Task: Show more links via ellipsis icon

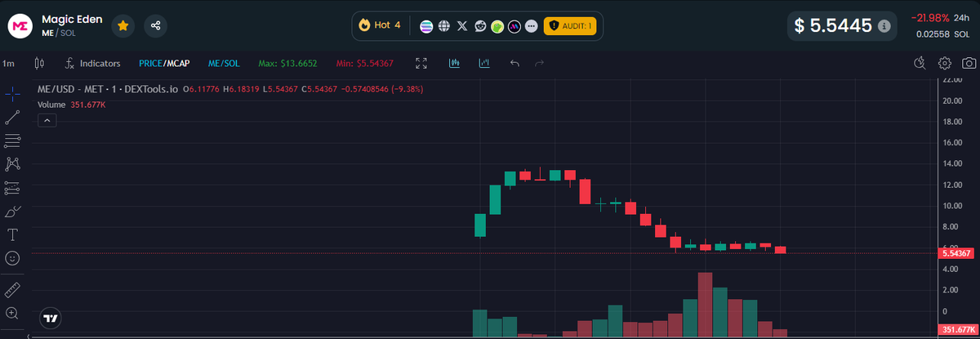Action: (532, 26)
